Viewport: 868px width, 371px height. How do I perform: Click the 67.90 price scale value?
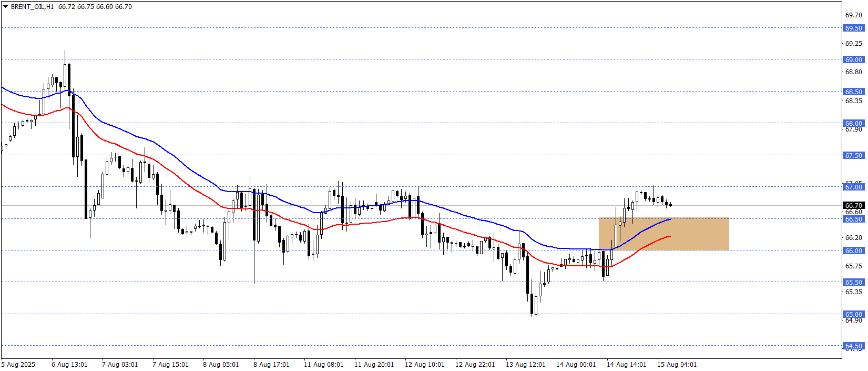pos(853,129)
